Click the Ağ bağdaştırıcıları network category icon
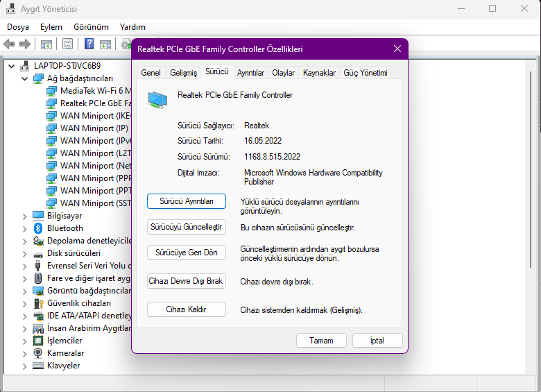 (38, 78)
